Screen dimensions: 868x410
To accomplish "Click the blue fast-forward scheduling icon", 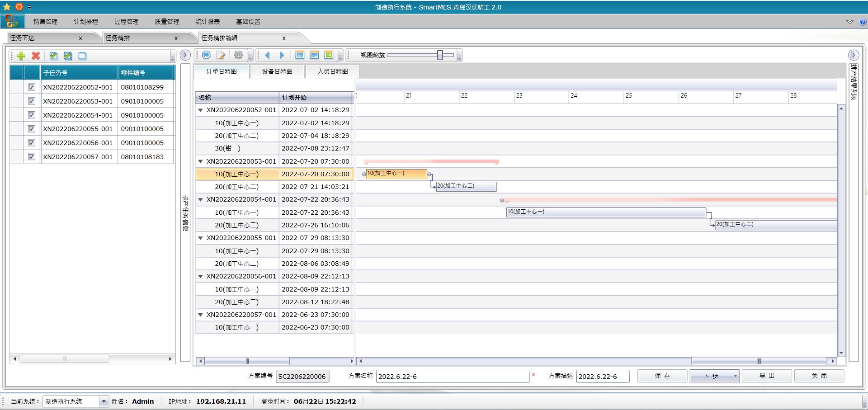I will coord(207,55).
